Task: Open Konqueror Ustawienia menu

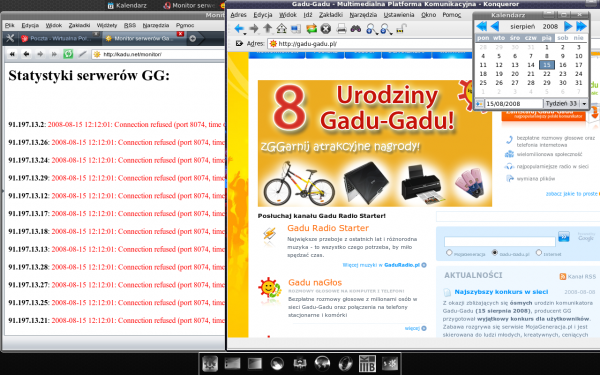Action: click(x=399, y=15)
